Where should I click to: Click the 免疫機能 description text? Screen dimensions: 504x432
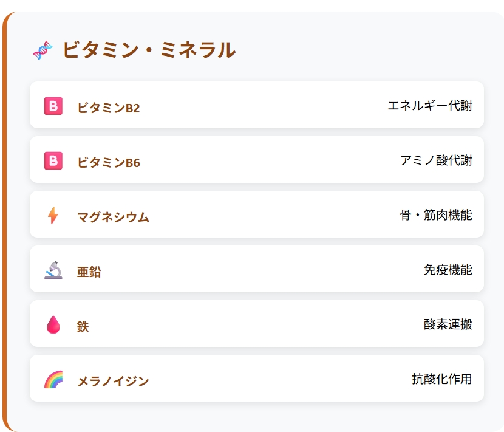(x=448, y=270)
